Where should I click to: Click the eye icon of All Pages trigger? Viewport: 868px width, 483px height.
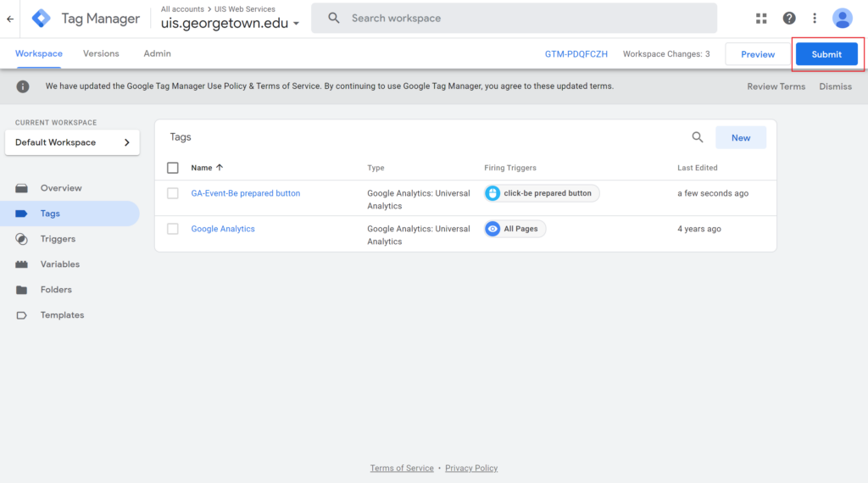(x=492, y=229)
